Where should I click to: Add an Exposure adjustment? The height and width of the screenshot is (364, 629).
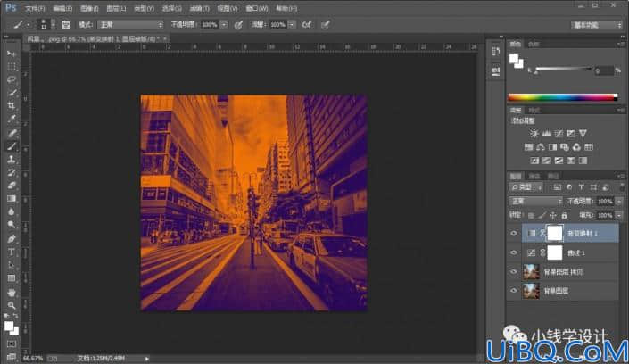pyautogui.click(x=570, y=133)
